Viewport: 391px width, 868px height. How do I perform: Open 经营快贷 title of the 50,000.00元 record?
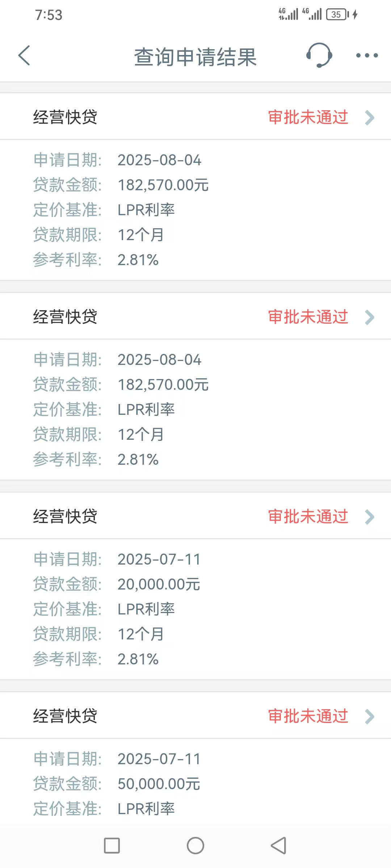65,716
